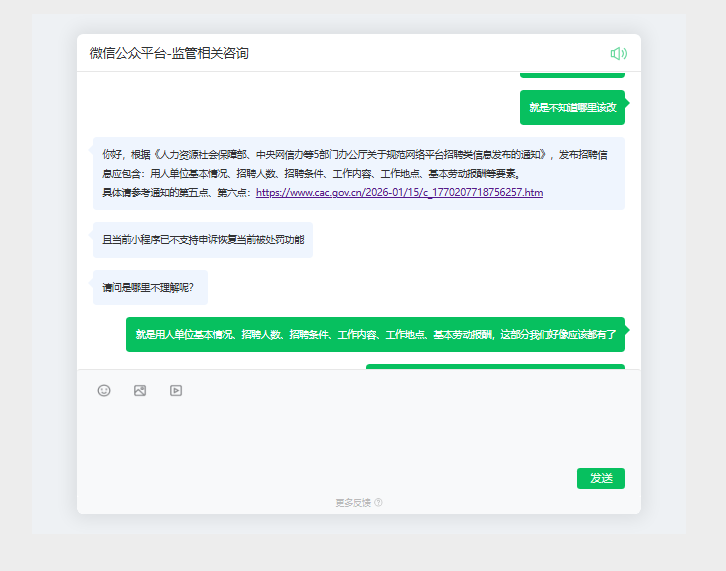Image resolution: width=726 pixels, height=571 pixels.
Task: Click the message about 小程序已不支持申诉恢复
Action: pyautogui.click(x=203, y=240)
